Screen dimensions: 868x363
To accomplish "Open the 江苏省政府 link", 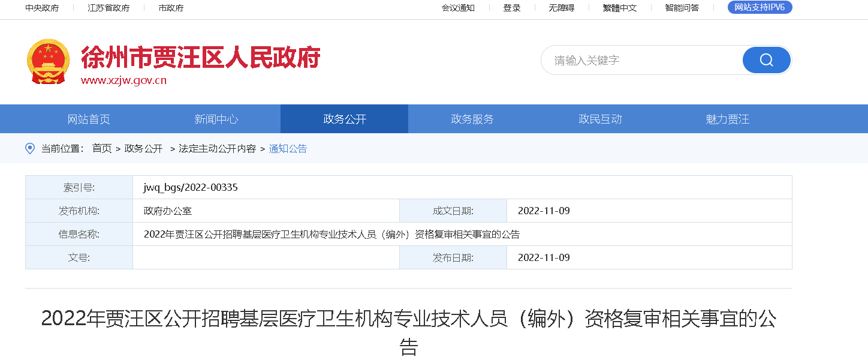I will (x=108, y=8).
